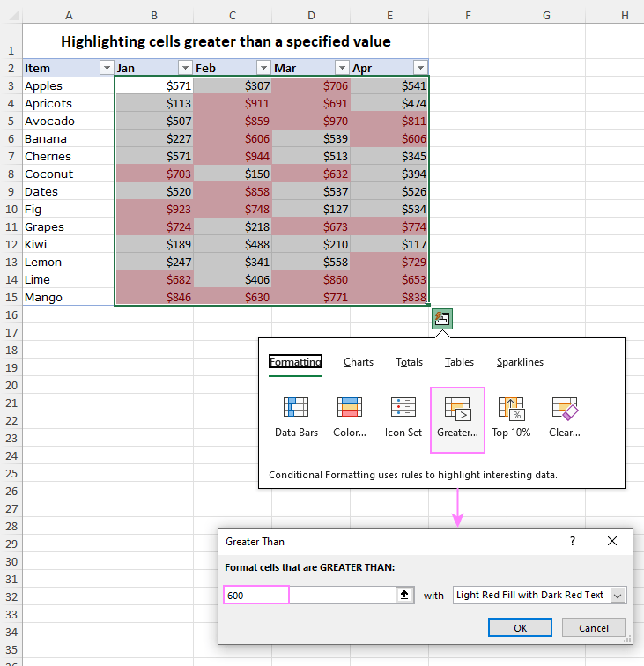The height and width of the screenshot is (666, 644).
Task: Open the Item column filter dropdown
Action: [107, 68]
